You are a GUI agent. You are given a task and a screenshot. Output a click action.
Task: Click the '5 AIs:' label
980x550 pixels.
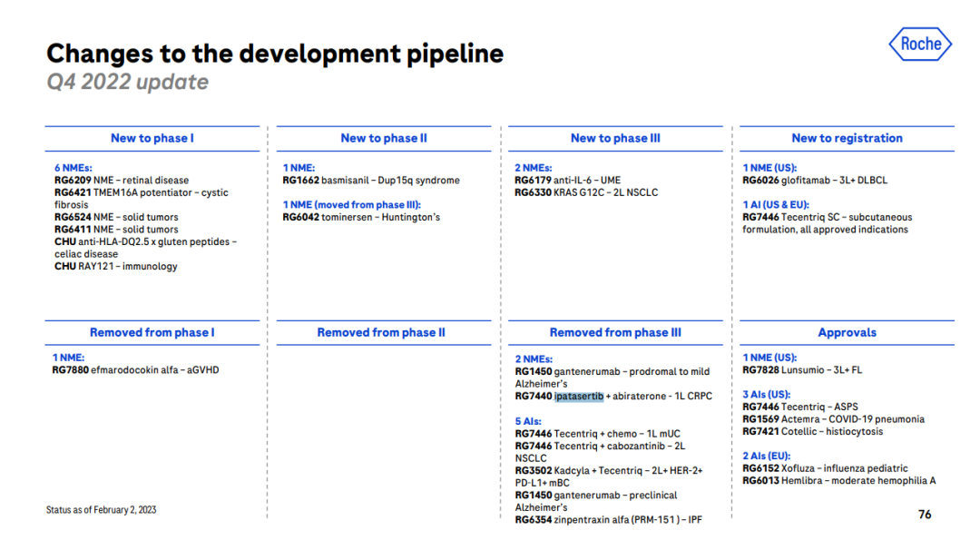528,421
